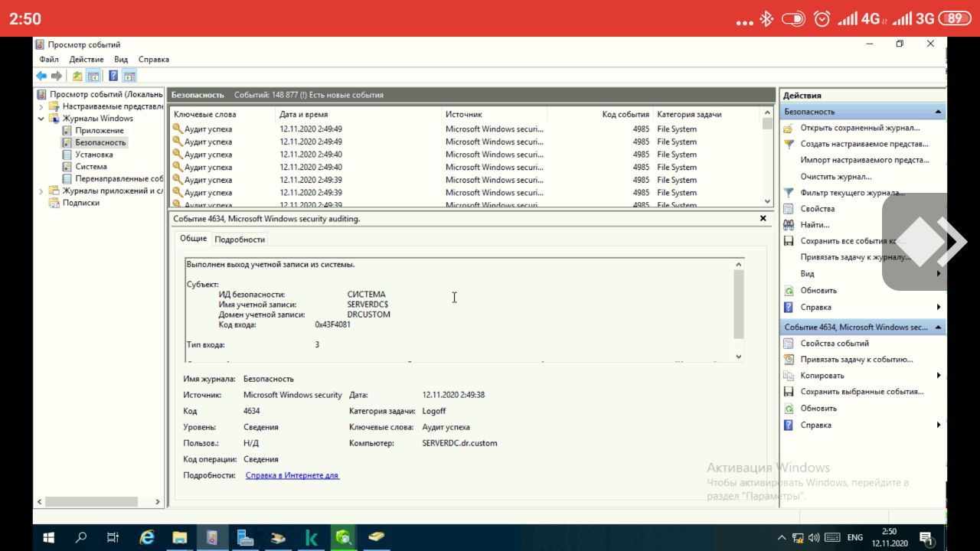Launch Internet Explorer from the taskbar

[146, 537]
